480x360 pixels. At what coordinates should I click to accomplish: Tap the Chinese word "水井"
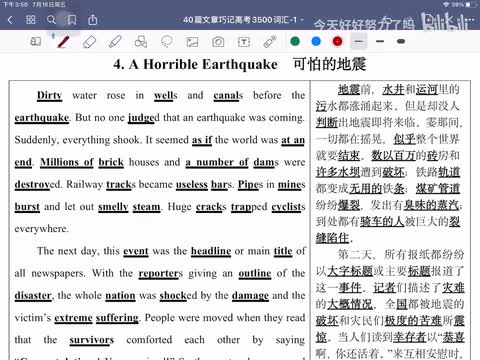[x=393, y=89]
